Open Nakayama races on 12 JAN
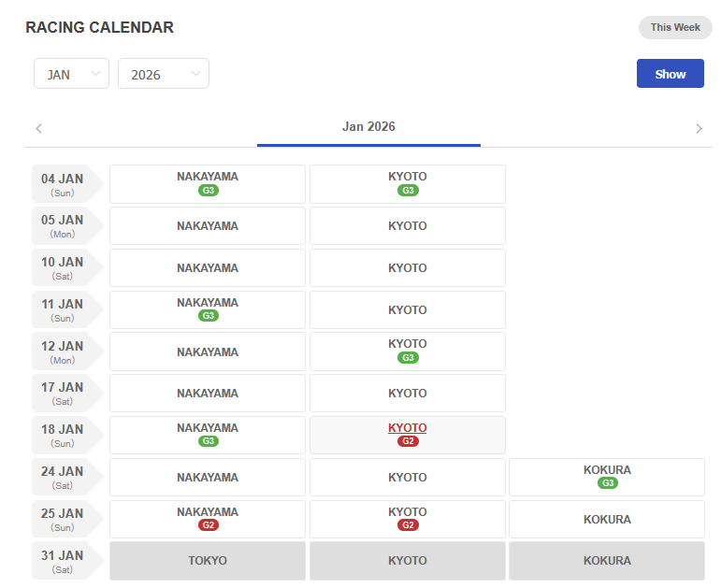This screenshot has width=721, height=588. pos(208,351)
